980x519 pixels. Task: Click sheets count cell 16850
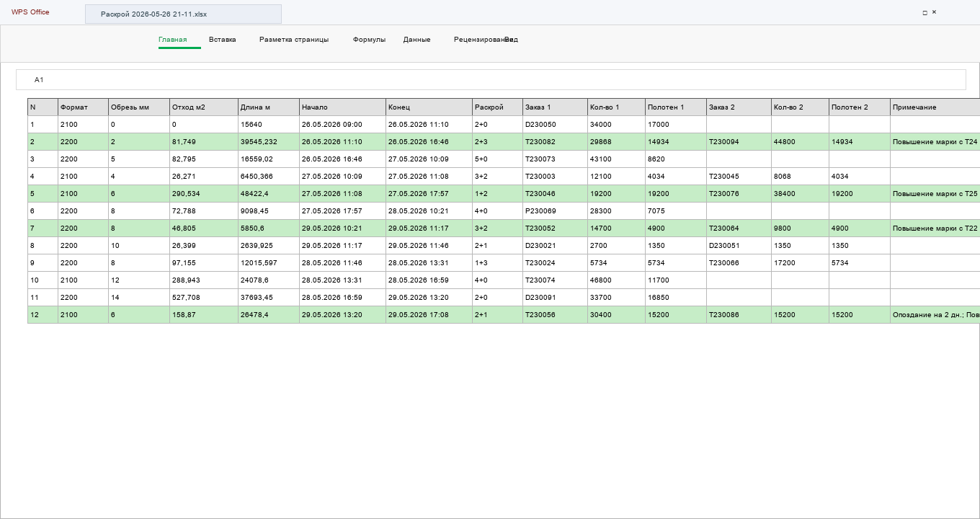coord(676,298)
